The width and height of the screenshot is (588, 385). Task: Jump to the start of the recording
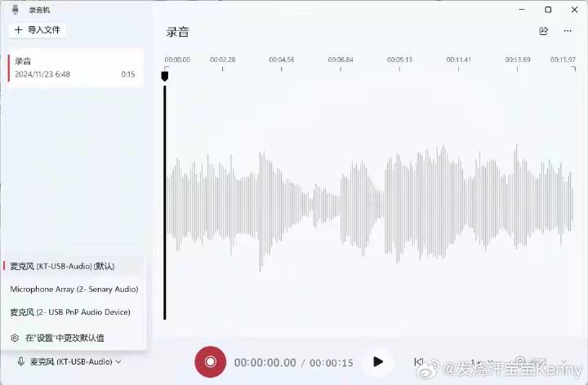419,361
